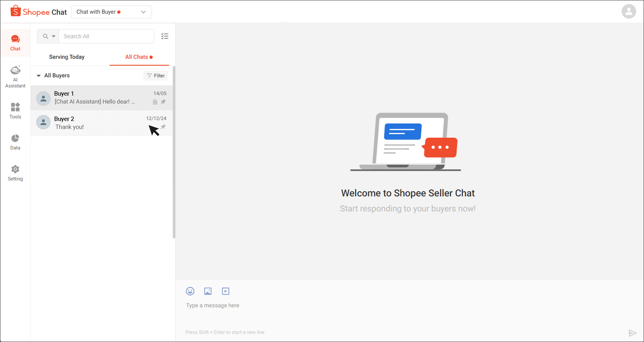Collapse the All Buyers group
This screenshot has height=342, width=644.
(39, 76)
